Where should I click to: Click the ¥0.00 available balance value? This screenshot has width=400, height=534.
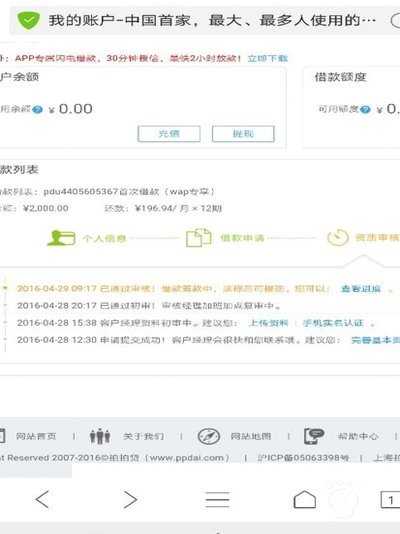(x=71, y=109)
